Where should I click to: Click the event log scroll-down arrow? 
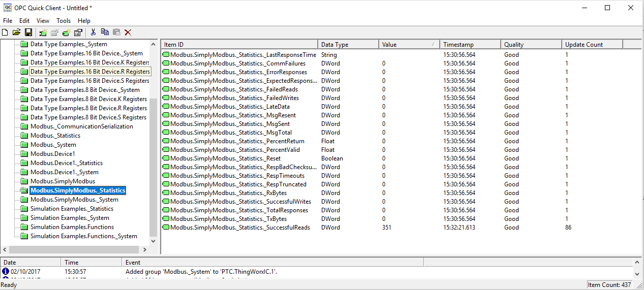coord(637,275)
